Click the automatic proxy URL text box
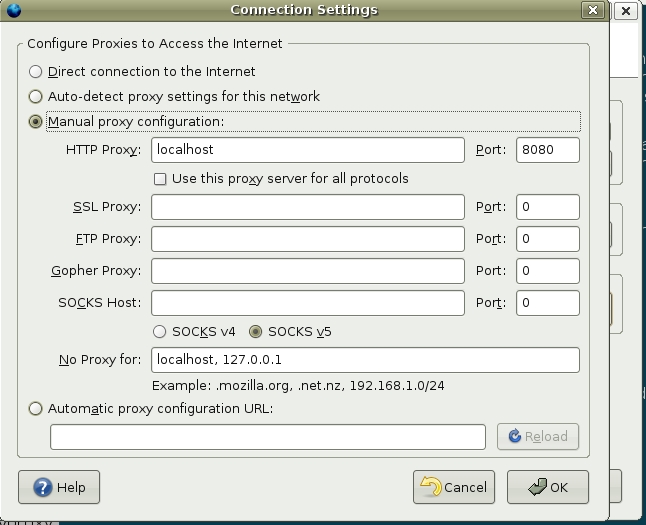Image resolution: width=646 pixels, height=525 pixels. (x=268, y=437)
